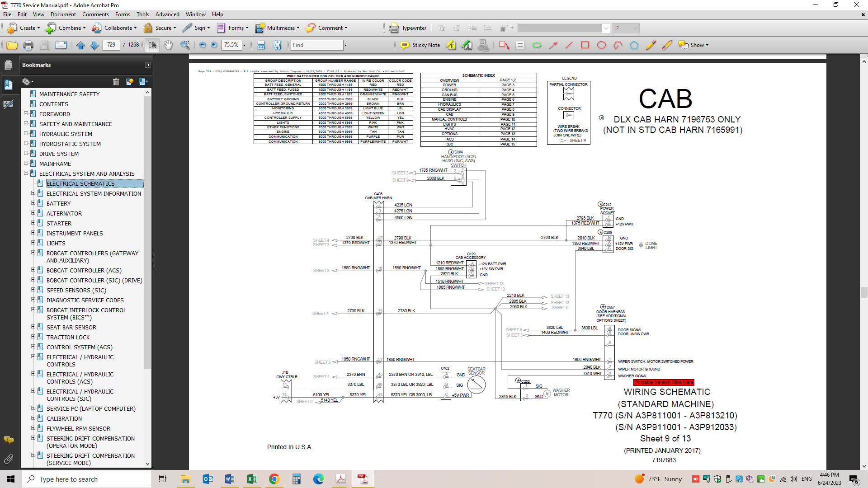Open the Combine dropdown menu
This screenshot has width=868, height=488.
point(66,28)
